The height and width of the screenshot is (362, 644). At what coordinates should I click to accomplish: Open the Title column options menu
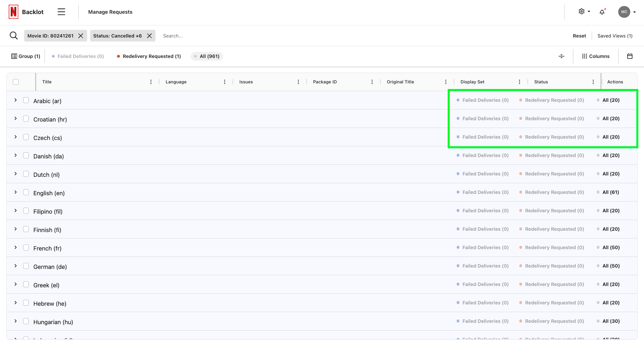(151, 82)
